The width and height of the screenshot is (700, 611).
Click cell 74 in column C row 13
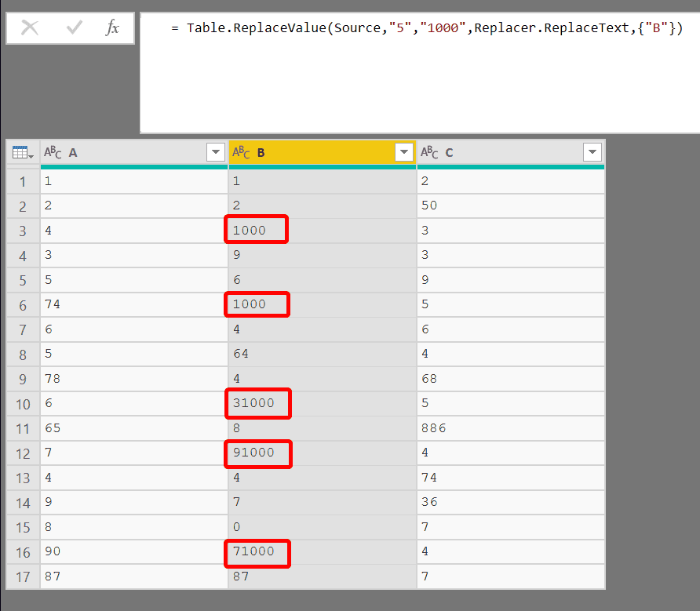point(511,478)
